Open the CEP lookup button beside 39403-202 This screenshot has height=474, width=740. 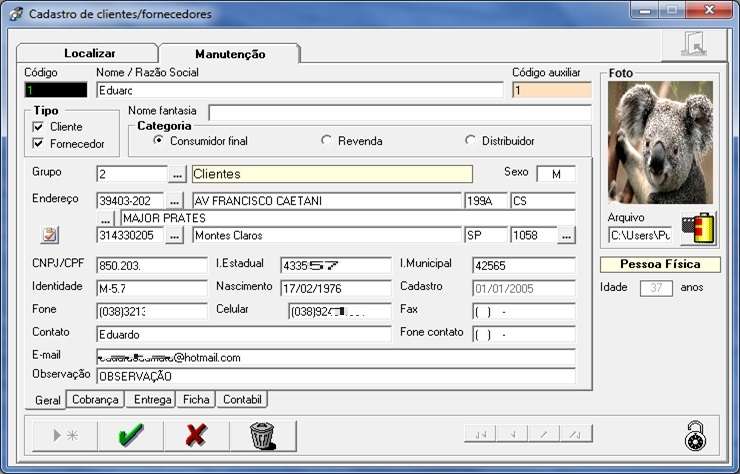(176, 201)
